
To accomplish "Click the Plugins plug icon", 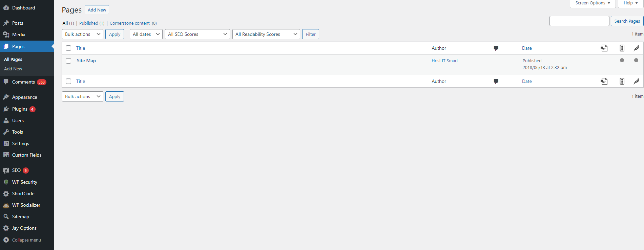I will point(6,109).
